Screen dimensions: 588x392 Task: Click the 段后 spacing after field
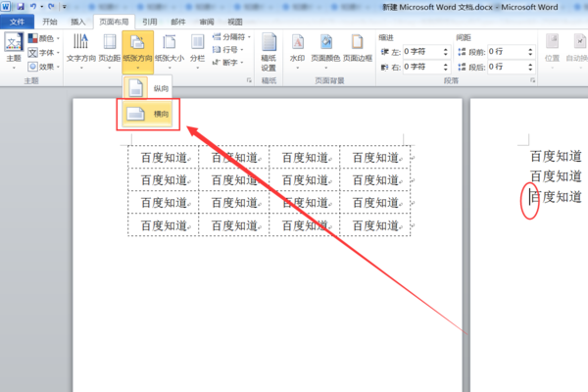coord(507,68)
